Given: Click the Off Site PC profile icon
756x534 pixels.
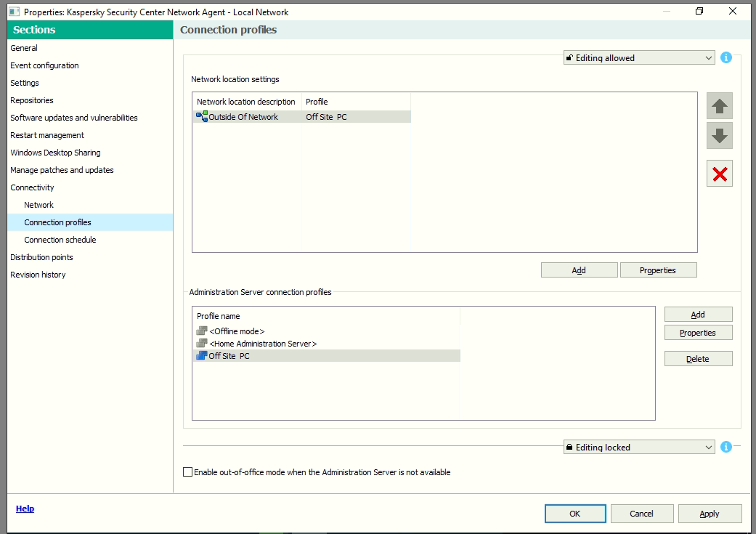Looking at the screenshot, I should [x=202, y=355].
